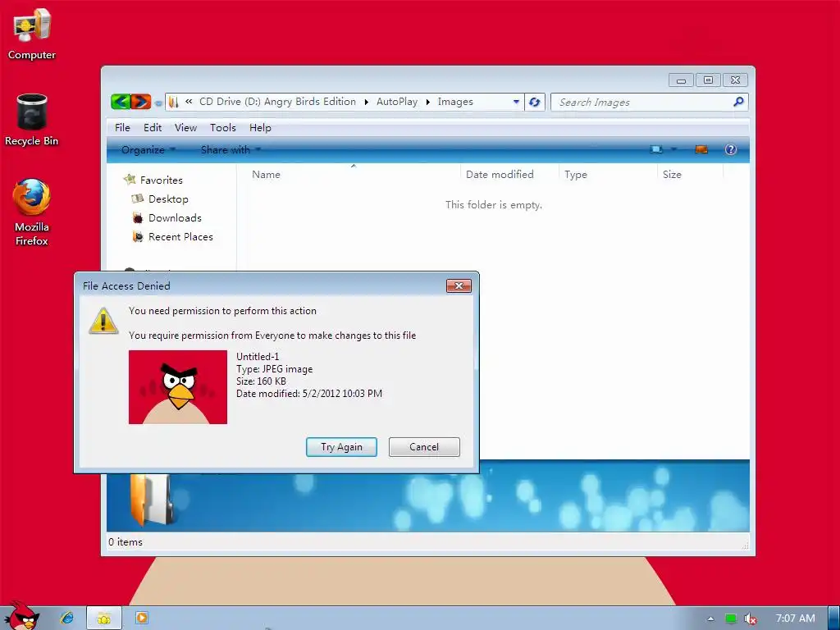Open the Recycle Bin desktop icon
This screenshot has height=630, width=840.
pyautogui.click(x=32, y=120)
